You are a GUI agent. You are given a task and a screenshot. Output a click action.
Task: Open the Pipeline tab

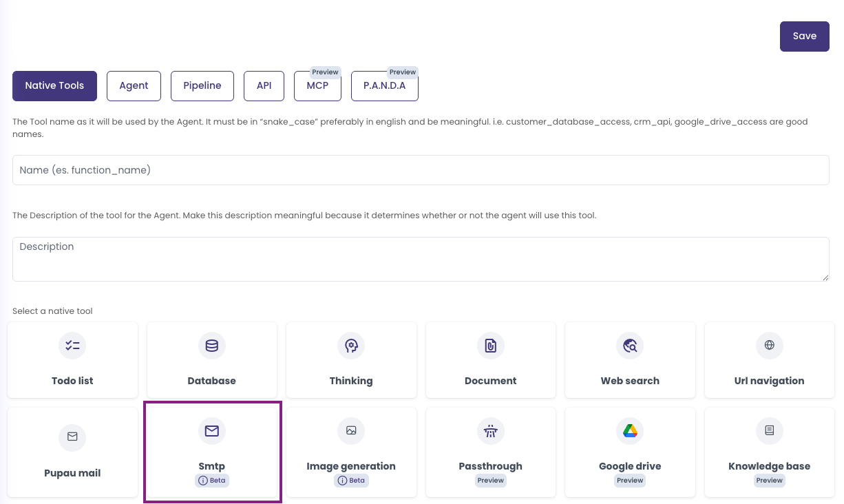[x=202, y=86]
